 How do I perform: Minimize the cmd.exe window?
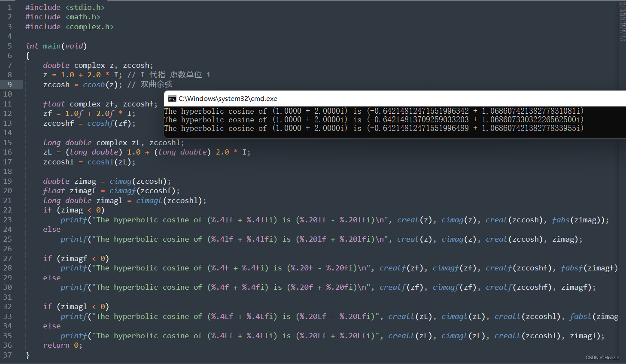click(624, 98)
